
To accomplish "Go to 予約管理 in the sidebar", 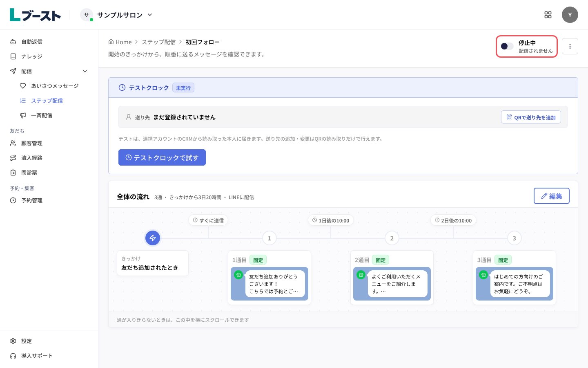I will pos(49,200).
